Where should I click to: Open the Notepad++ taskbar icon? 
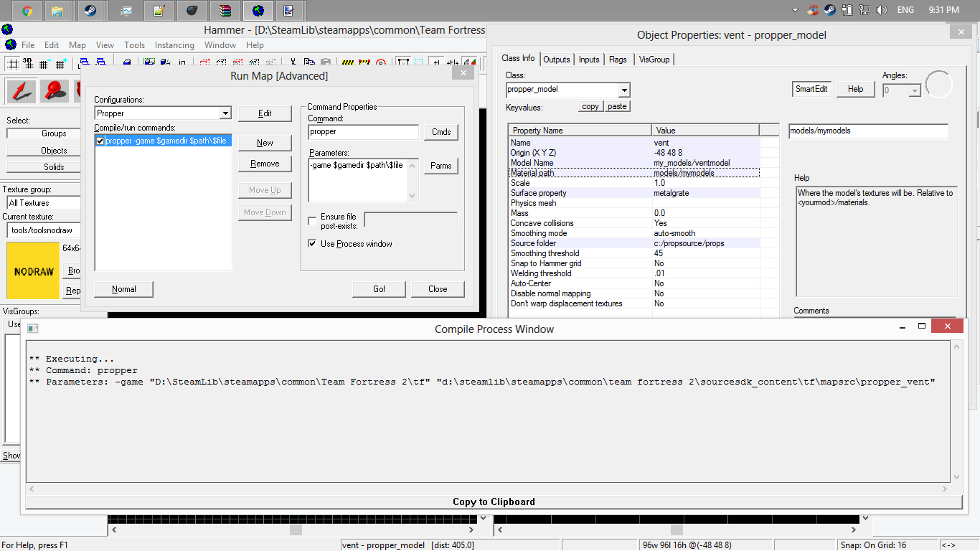click(159, 11)
